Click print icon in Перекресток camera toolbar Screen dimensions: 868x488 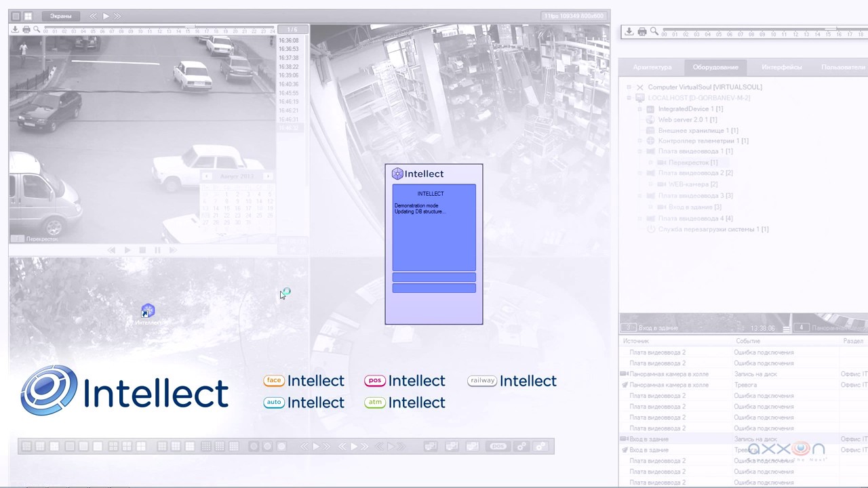tap(26, 30)
